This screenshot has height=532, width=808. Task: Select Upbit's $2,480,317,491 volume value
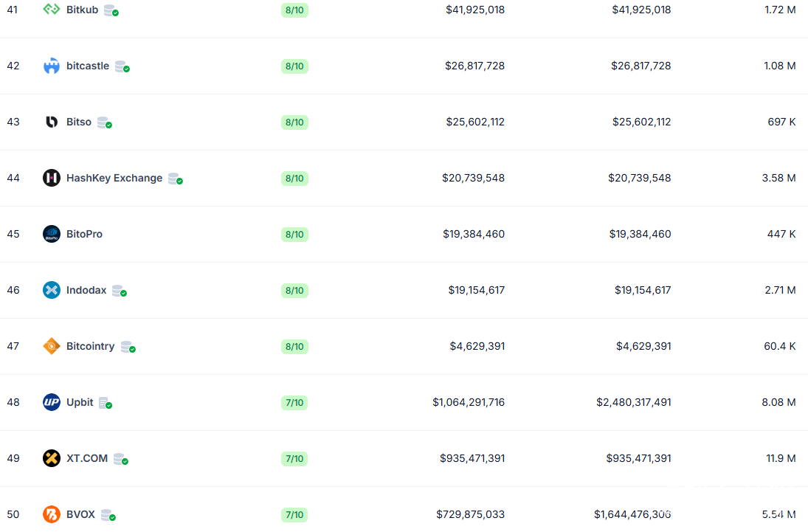634,402
